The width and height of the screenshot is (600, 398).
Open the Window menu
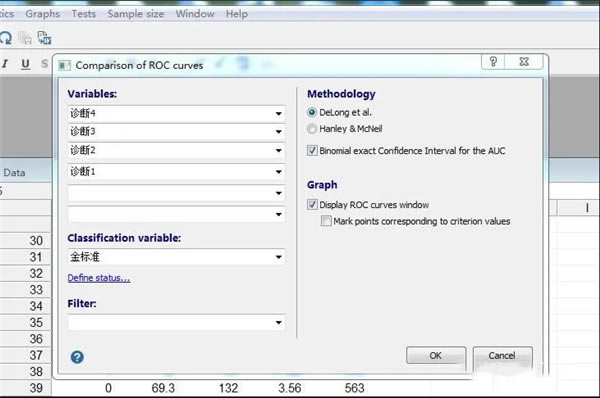point(195,14)
